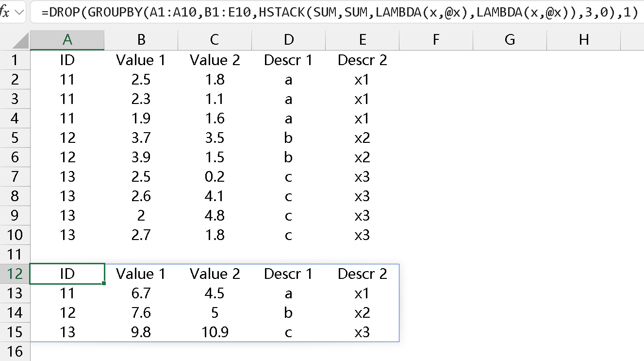Screen dimensions: 644x361
Task: Click the fx Insert Function icon
Action: click(5, 12)
